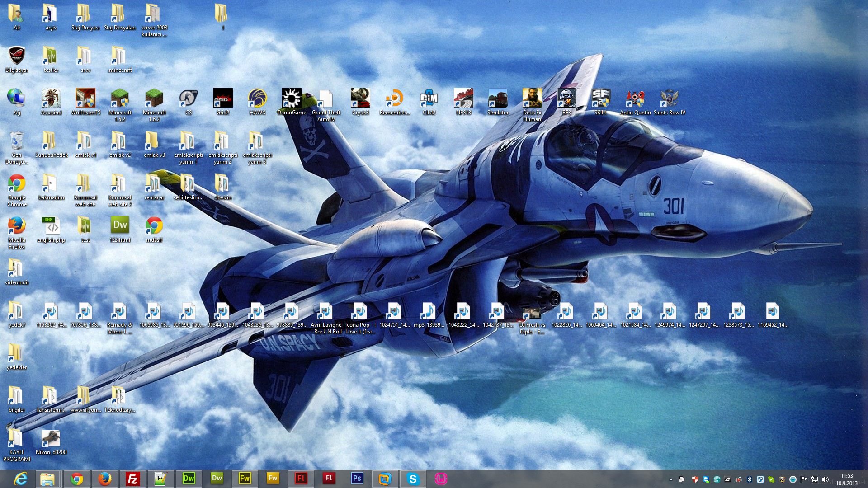Screen dimensions: 868x488
Task: Open Notepad++ in the taskbar
Action: (160, 479)
